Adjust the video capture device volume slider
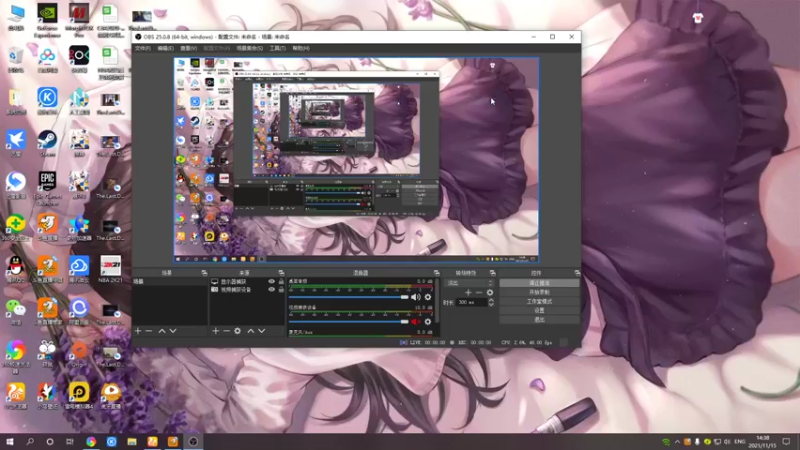This screenshot has width=800, height=450. click(348, 321)
